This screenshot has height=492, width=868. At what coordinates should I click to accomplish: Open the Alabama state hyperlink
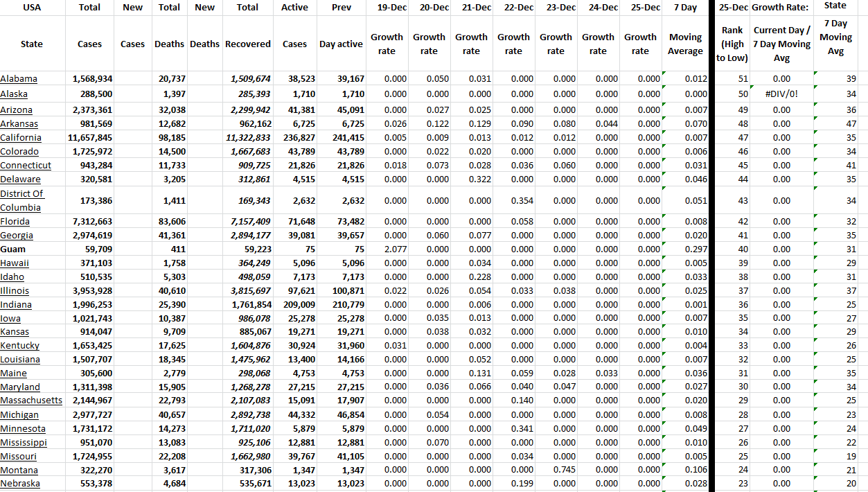point(20,78)
